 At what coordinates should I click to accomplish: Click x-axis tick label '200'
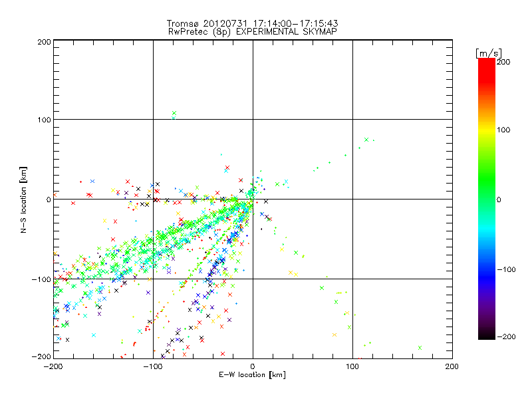(452, 366)
